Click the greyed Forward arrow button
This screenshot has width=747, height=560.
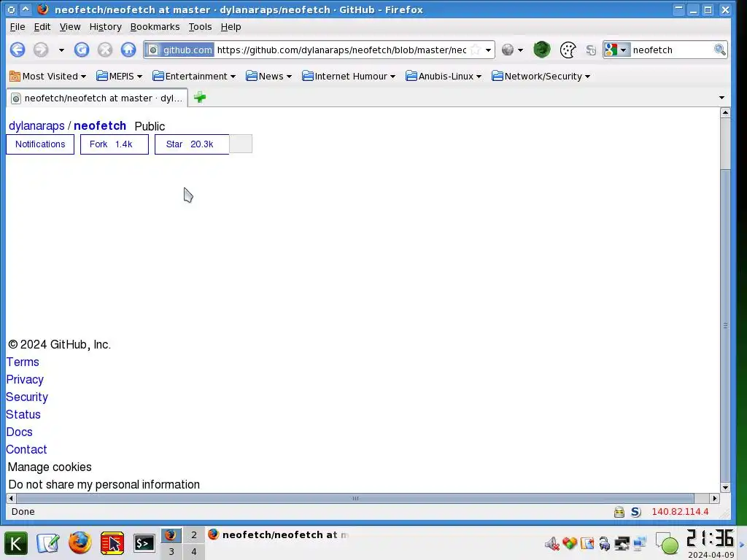click(x=41, y=50)
